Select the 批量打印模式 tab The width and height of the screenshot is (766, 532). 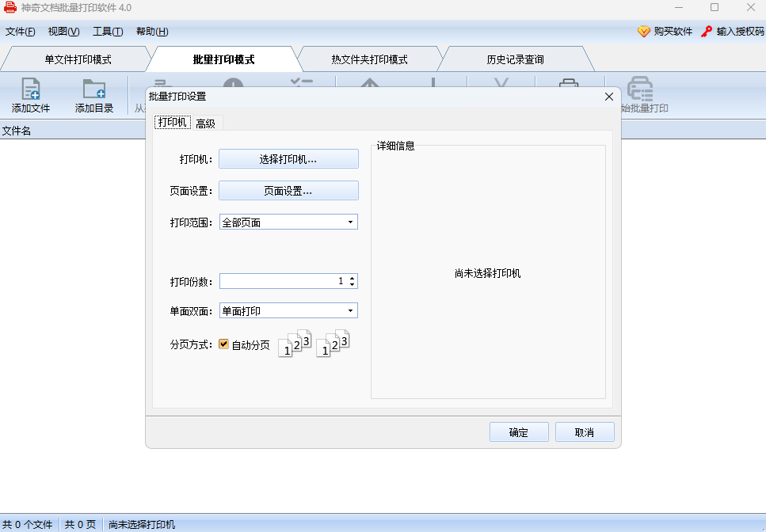223,59
